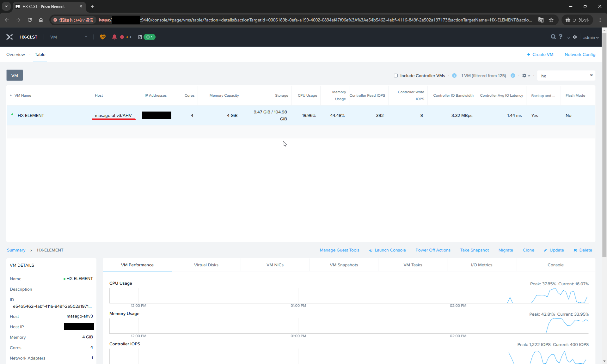Go to browser home page
The width and height of the screenshot is (607, 364).
(41, 20)
